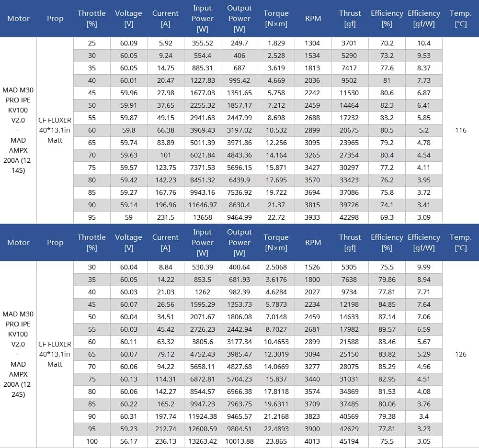The height and width of the screenshot is (448, 479).
Task: Select the output power cell 10013.88
Action: (x=239, y=441)
